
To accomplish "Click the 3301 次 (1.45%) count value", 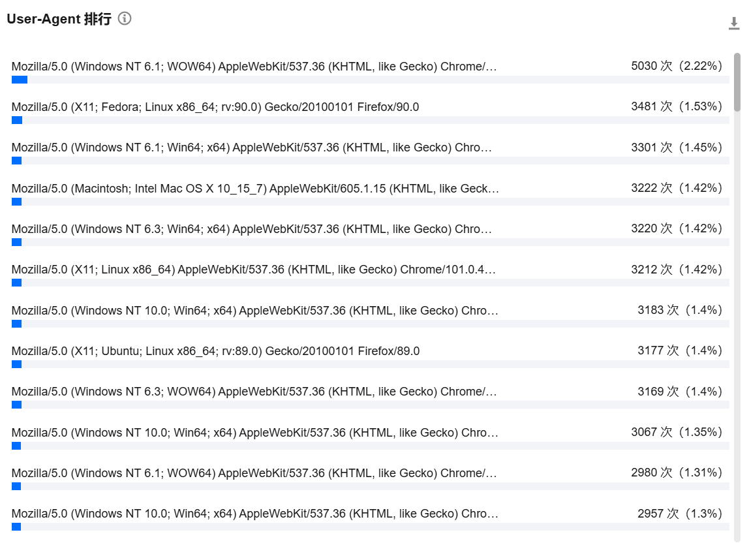I will point(677,148).
